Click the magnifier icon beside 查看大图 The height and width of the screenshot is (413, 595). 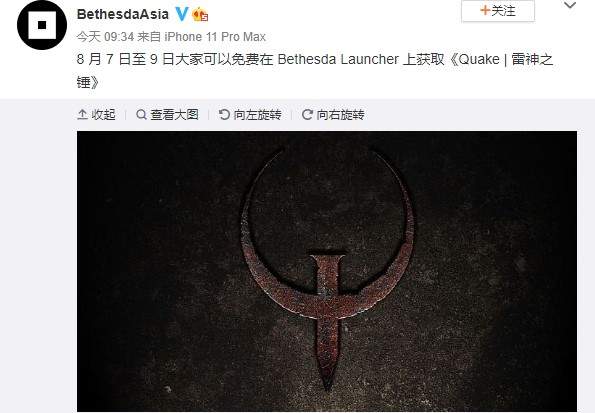click(141, 114)
